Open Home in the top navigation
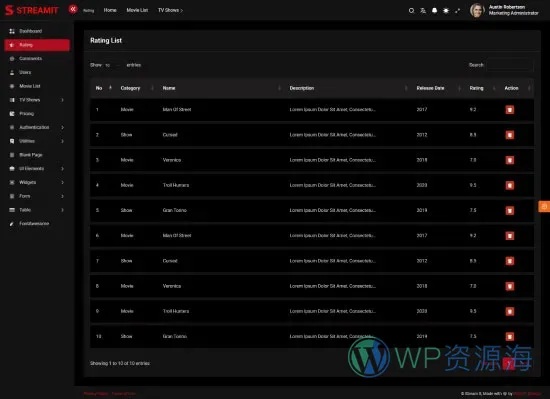Viewport: 550px width, 399px height. click(x=110, y=10)
